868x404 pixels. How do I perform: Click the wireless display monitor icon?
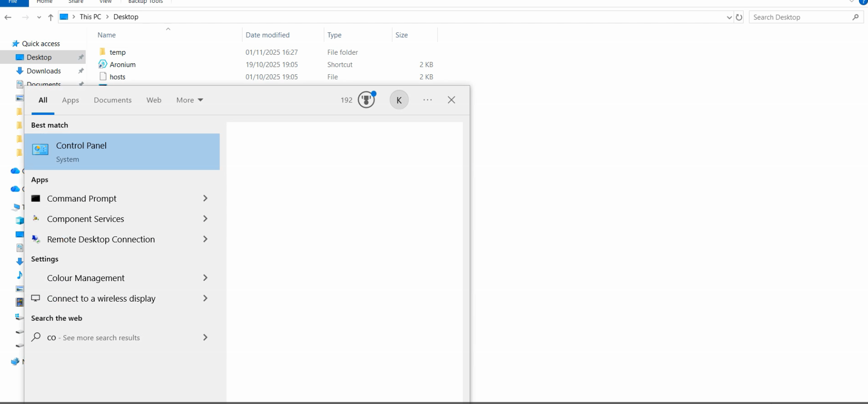click(x=36, y=298)
